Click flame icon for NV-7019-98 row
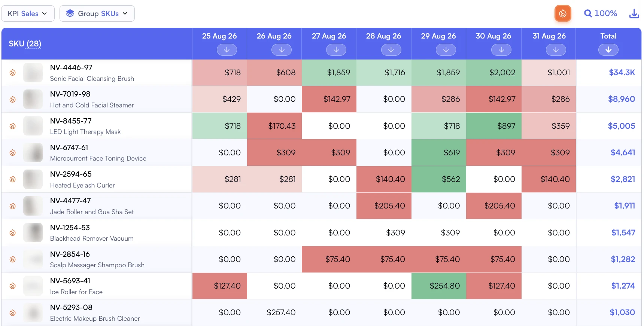644x326 pixels. click(x=12, y=99)
